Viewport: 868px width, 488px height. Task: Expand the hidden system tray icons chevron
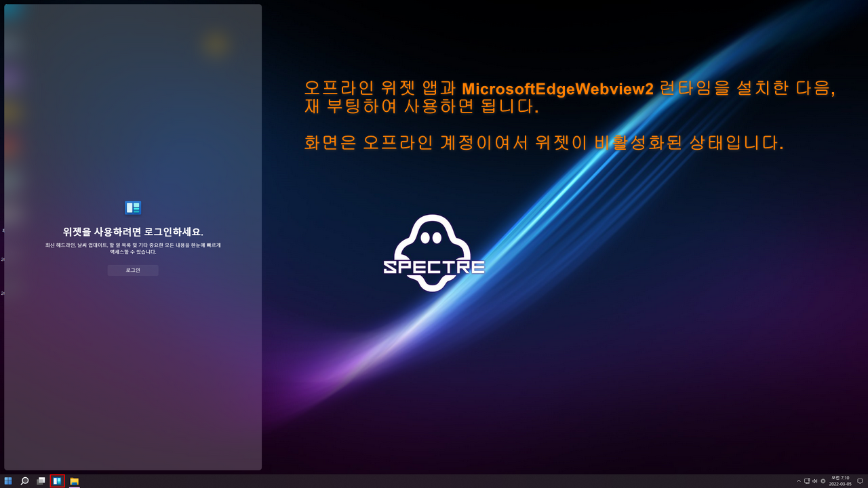799,481
